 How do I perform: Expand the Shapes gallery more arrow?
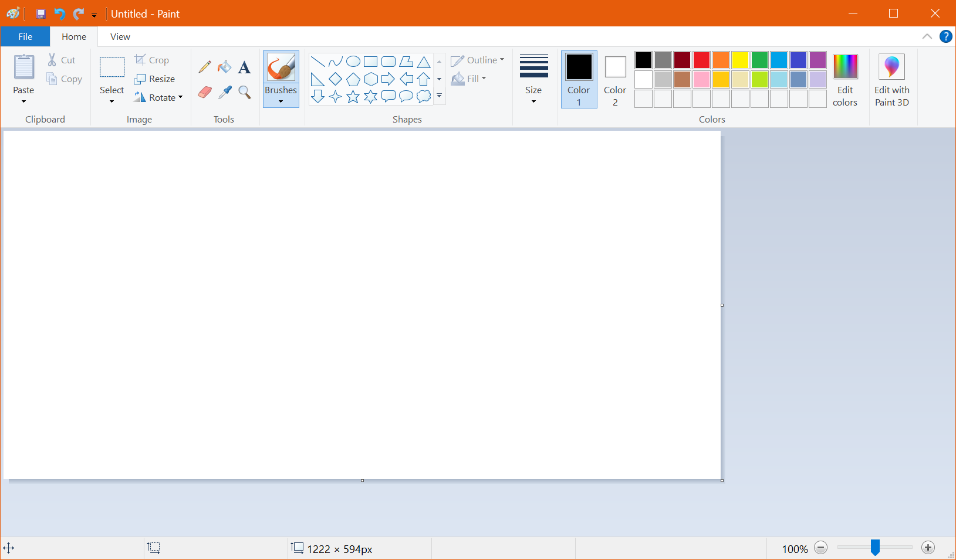(439, 96)
